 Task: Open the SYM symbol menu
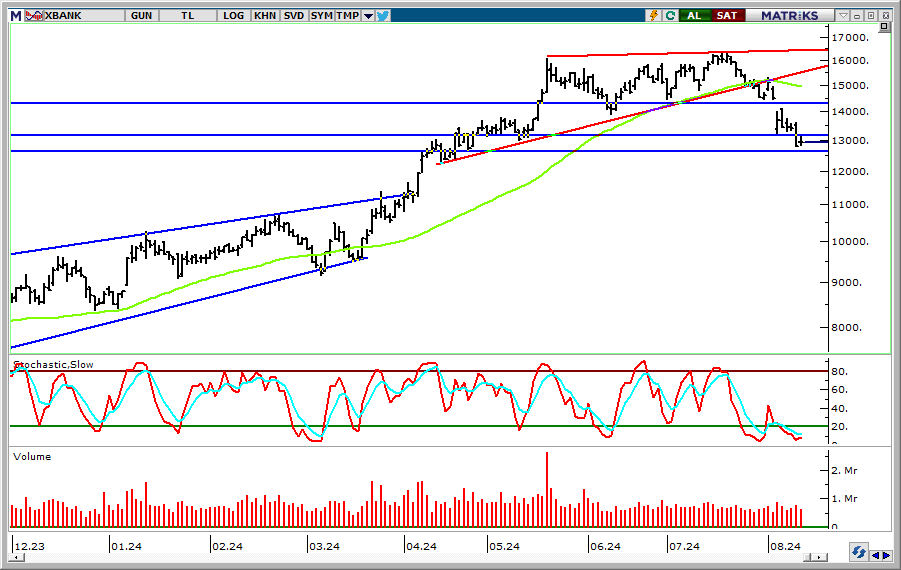pyautogui.click(x=321, y=15)
